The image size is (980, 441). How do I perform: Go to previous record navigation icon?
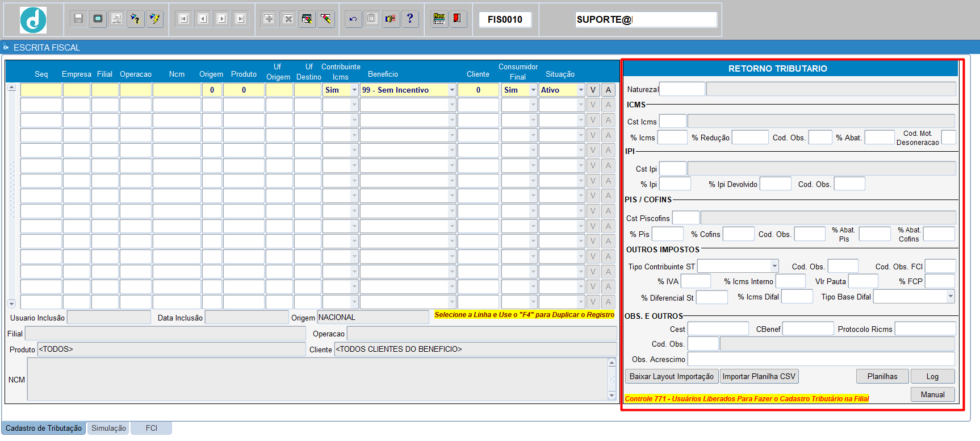(203, 19)
